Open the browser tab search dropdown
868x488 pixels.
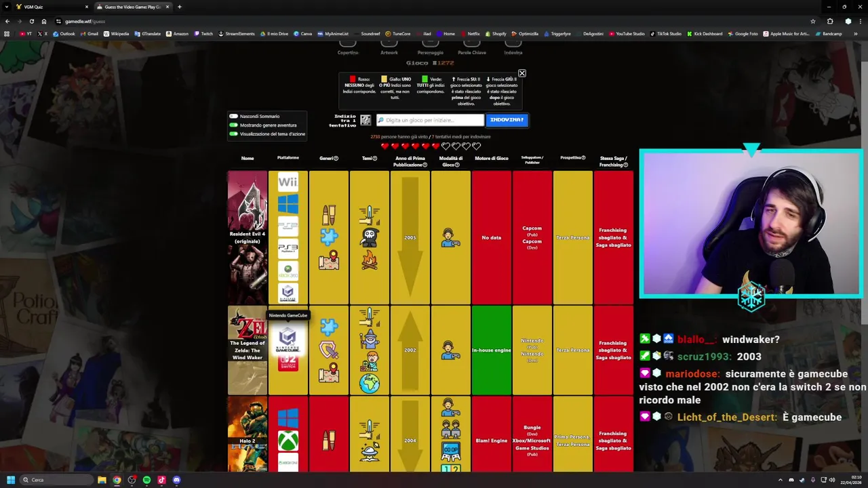[7, 7]
